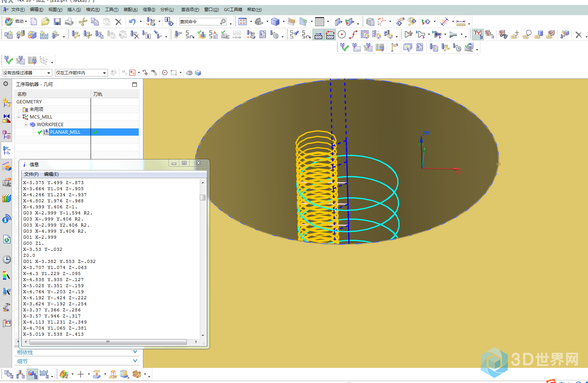
Task: Select the PLANAR_MILL operation
Action: 65,132
